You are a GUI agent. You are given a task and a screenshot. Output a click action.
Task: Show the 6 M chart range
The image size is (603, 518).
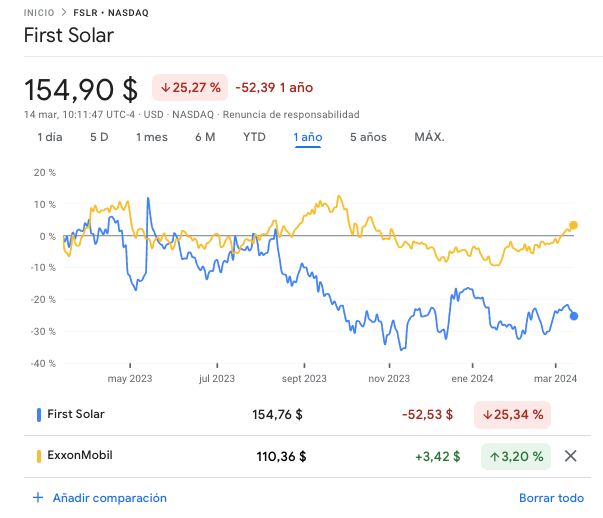pos(205,137)
